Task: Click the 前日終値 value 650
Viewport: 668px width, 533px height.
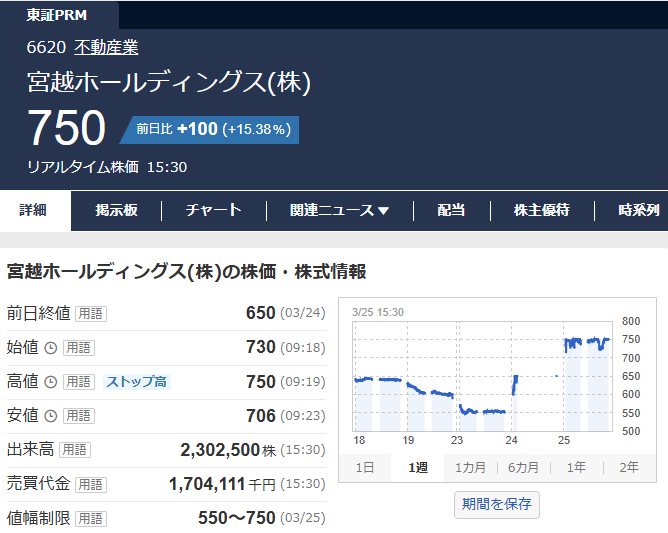Action: coord(261,314)
